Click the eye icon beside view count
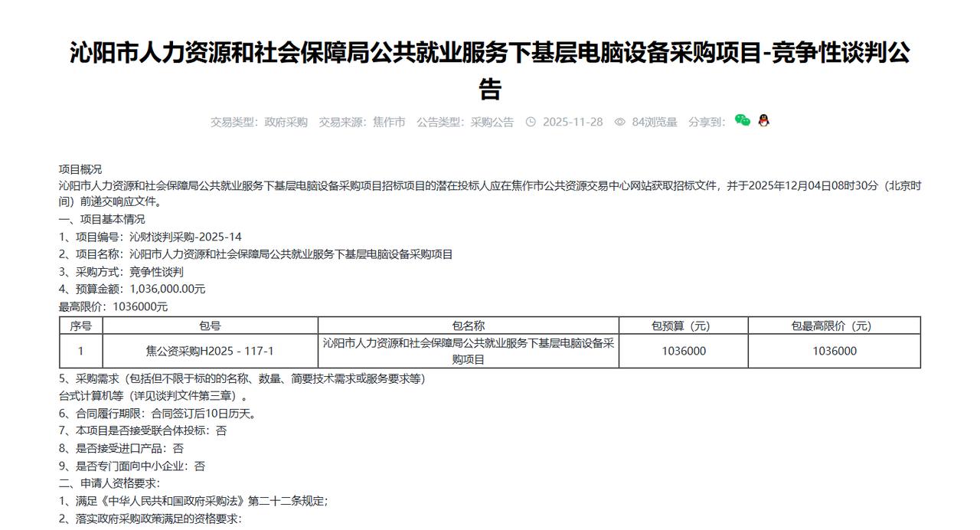 click(x=620, y=122)
